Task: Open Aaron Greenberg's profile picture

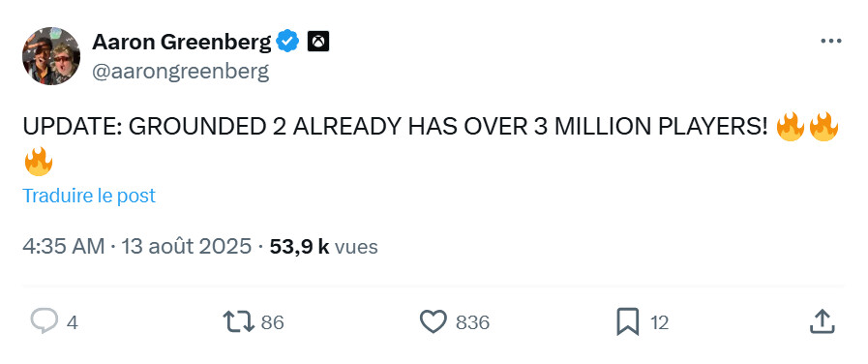Action: [x=51, y=56]
